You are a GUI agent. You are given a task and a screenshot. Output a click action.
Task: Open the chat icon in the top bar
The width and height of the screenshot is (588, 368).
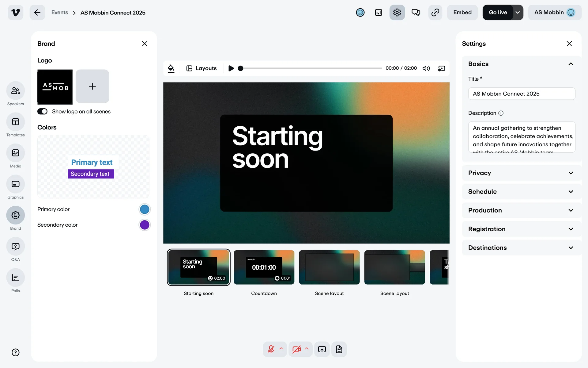(x=416, y=12)
